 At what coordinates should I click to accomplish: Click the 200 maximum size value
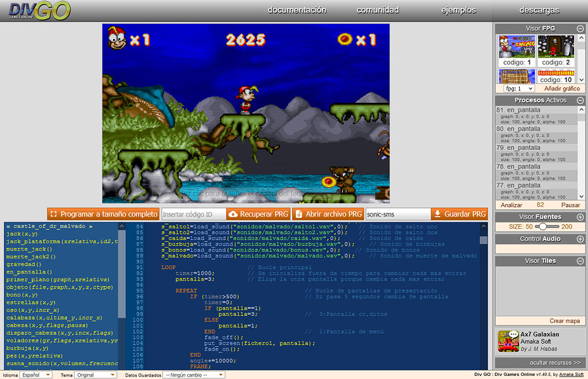[x=567, y=227]
